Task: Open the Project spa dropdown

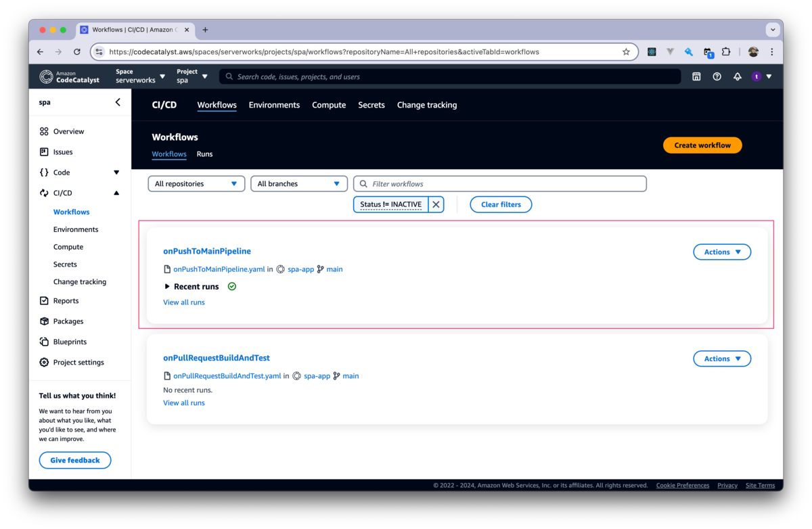Action: click(192, 76)
